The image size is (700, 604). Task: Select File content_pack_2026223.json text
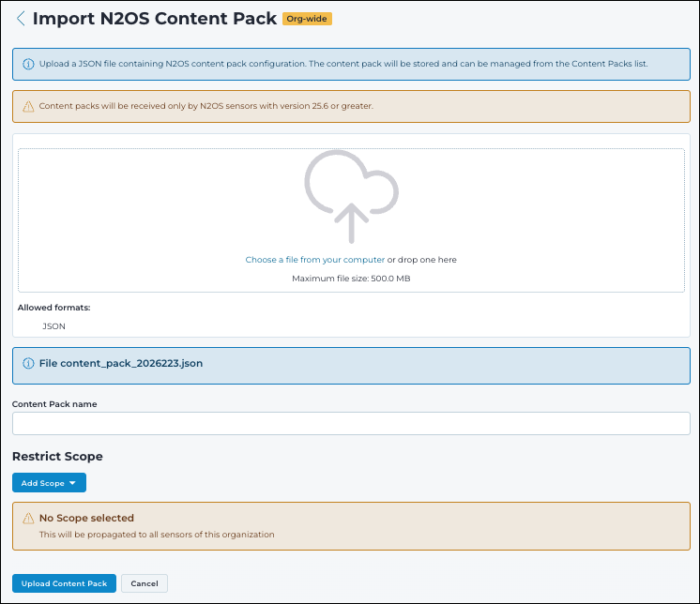tap(121, 364)
